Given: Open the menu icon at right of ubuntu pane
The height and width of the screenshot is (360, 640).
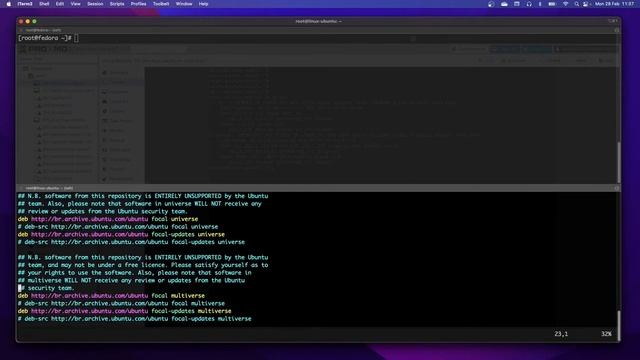Looking at the screenshot, I should [x=617, y=188].
